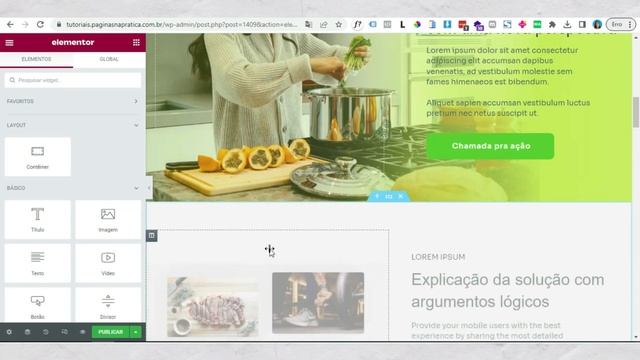The width and height of the screenshot is (640, 360).
Task: Open the f? font extension
Action: (x=357, y=24)
